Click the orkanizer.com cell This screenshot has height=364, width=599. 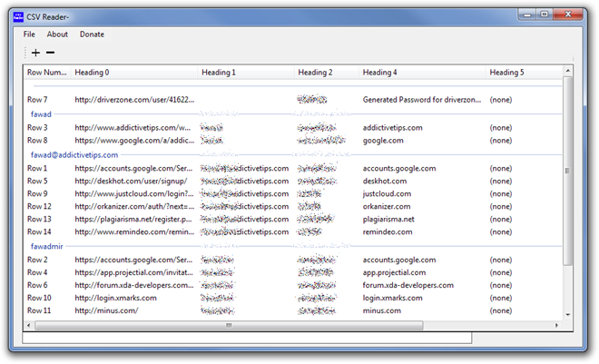387,206
